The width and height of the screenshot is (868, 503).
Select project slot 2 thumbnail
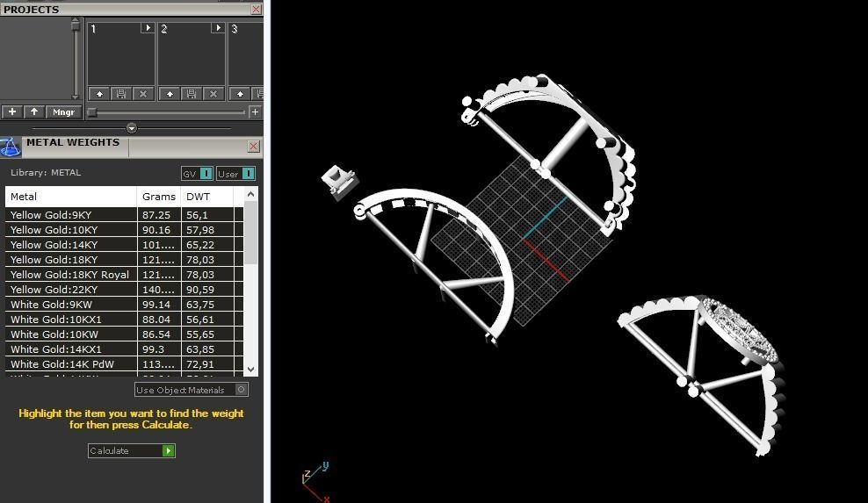pyautogui.click(x=192, y=59)
